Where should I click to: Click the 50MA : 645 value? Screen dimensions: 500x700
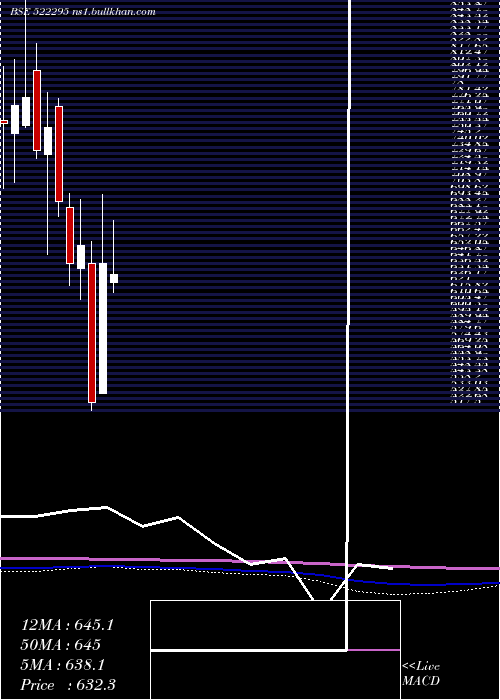tap(61, 645)
